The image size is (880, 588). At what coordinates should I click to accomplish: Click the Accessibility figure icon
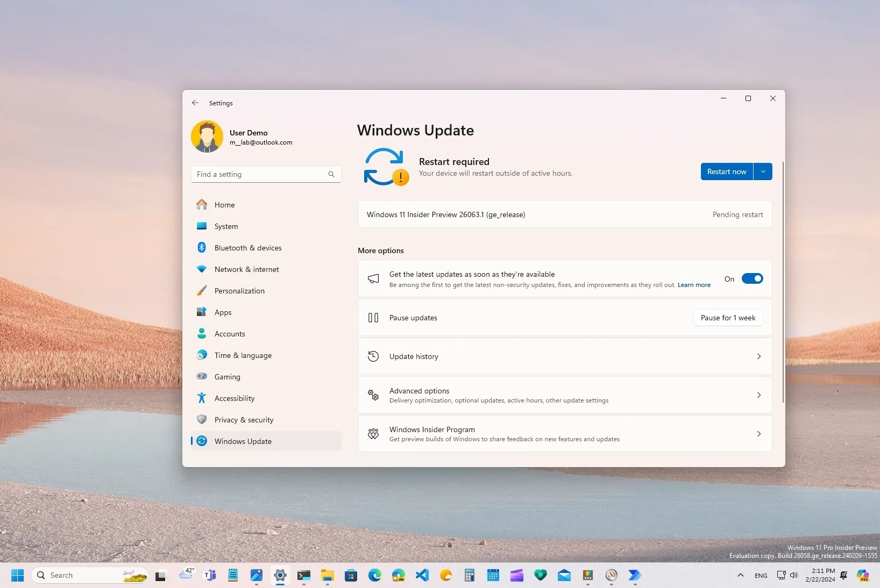(202, 398)
